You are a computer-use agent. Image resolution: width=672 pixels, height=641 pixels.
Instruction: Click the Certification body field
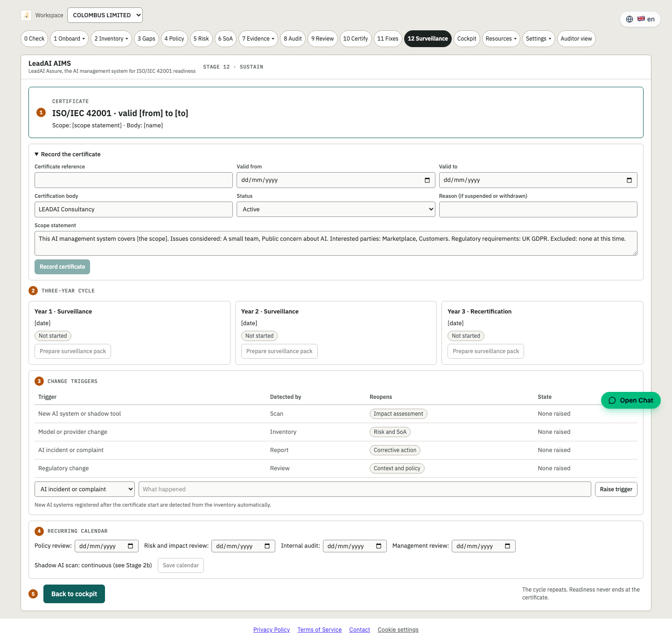point(133,209)
